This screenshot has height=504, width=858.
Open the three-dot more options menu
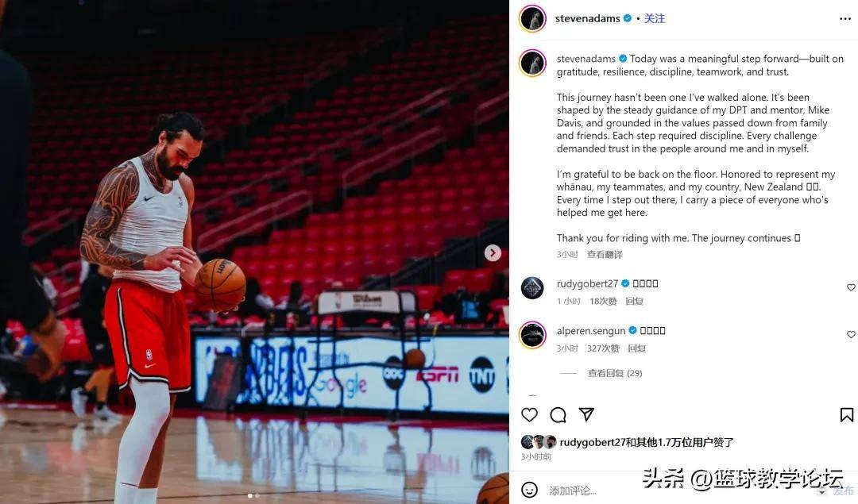point(844,19)
